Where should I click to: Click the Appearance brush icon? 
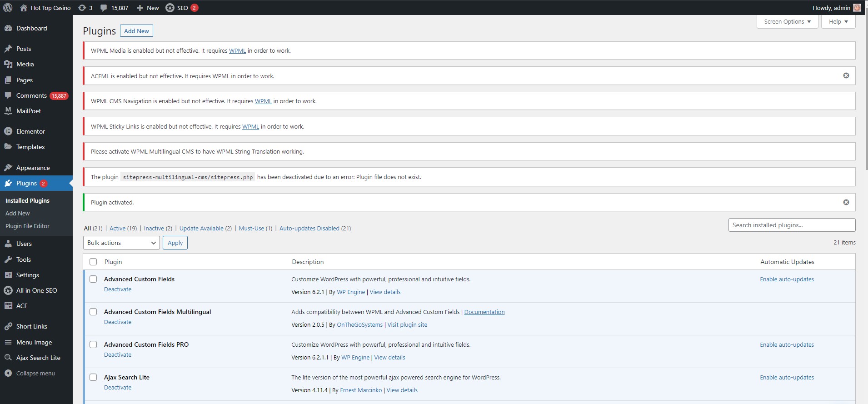[x=8, y=168]
